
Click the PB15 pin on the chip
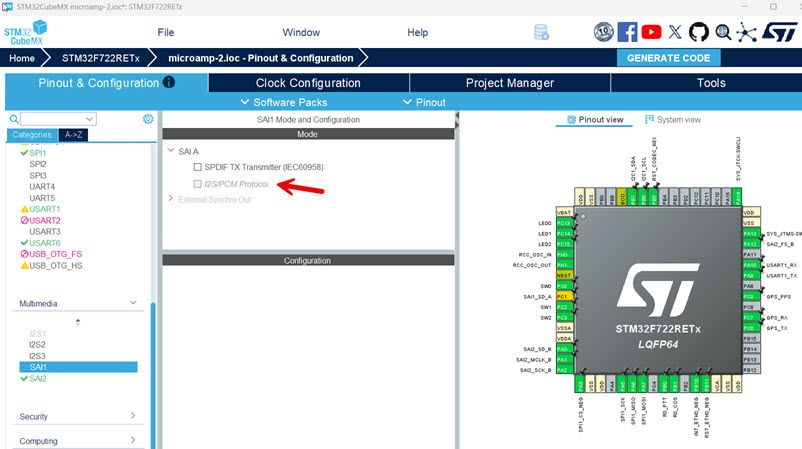751,339
